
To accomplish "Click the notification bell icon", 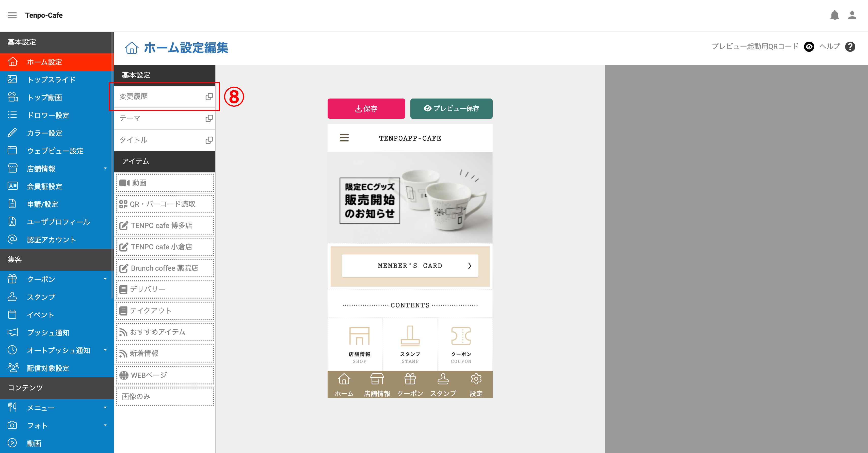I will pyautogui.click(x=834, y=15).
